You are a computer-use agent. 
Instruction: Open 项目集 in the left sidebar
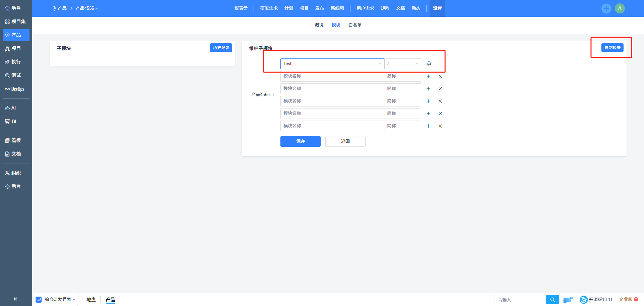[x=16, y=21]
